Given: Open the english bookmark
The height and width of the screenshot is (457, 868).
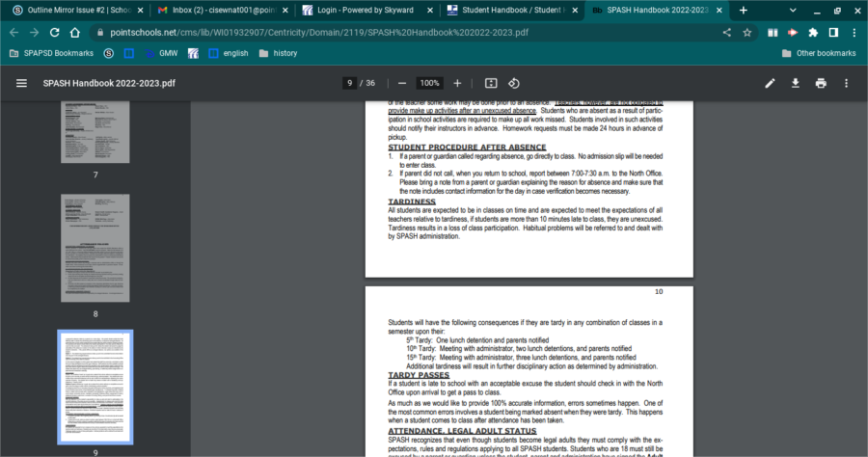Looking at the screenshot, I should point(228,53).
